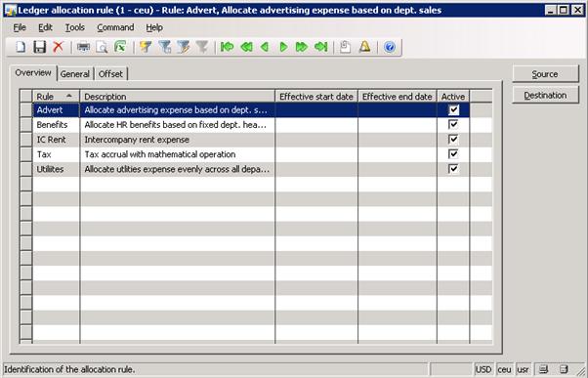Screen dimensions: 588x378
Task: Toggle the Active checkbox for the Utilites rule
Action: point(453,169)
